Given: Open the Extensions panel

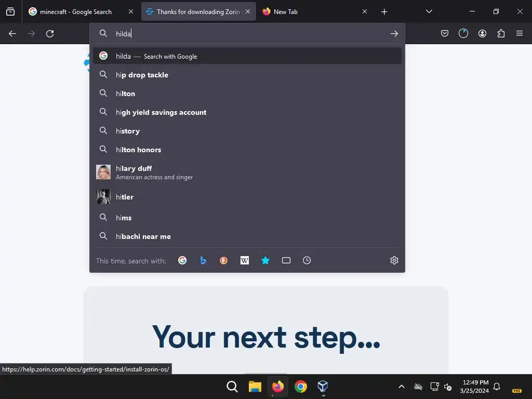Looking at the screenshot, I should pyautogui.click(x=501, y=33).
